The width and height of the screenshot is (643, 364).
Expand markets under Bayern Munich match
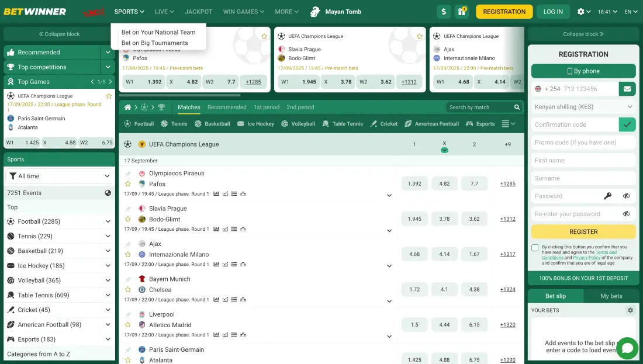tap(389, 301)
